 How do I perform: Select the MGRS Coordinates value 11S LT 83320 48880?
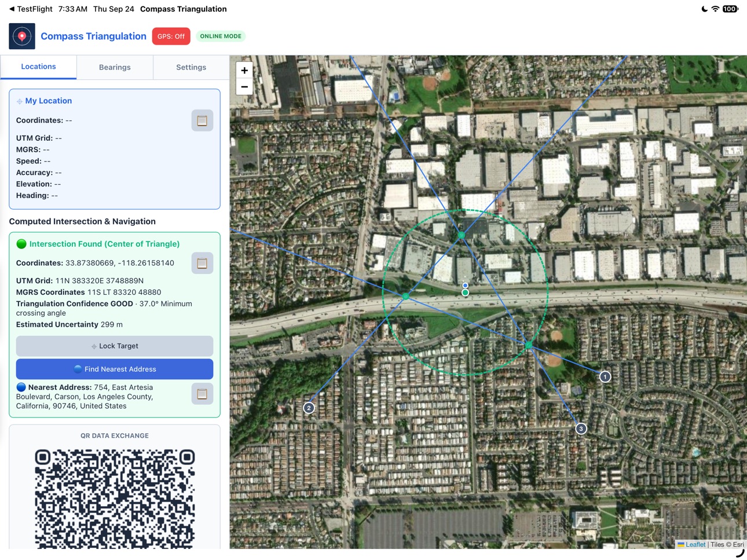click(124, 292)
